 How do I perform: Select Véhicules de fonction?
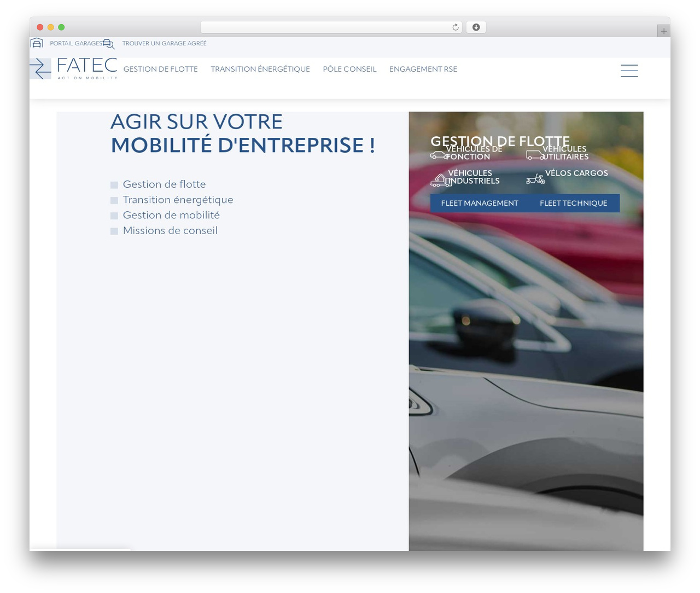pos(474,153)
